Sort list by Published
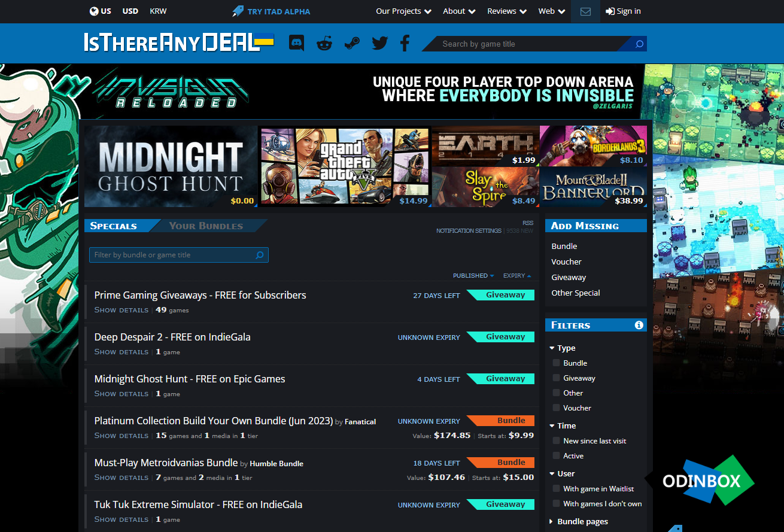 click(473, 276)
